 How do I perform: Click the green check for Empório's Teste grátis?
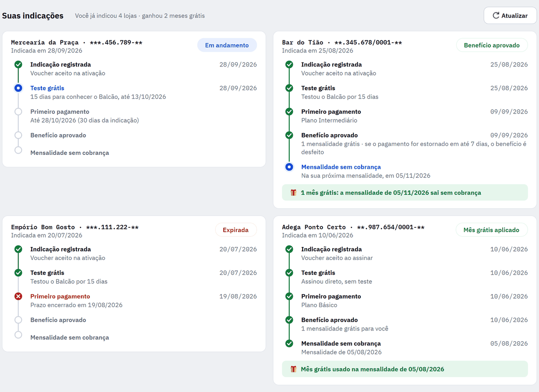[18, 273]
